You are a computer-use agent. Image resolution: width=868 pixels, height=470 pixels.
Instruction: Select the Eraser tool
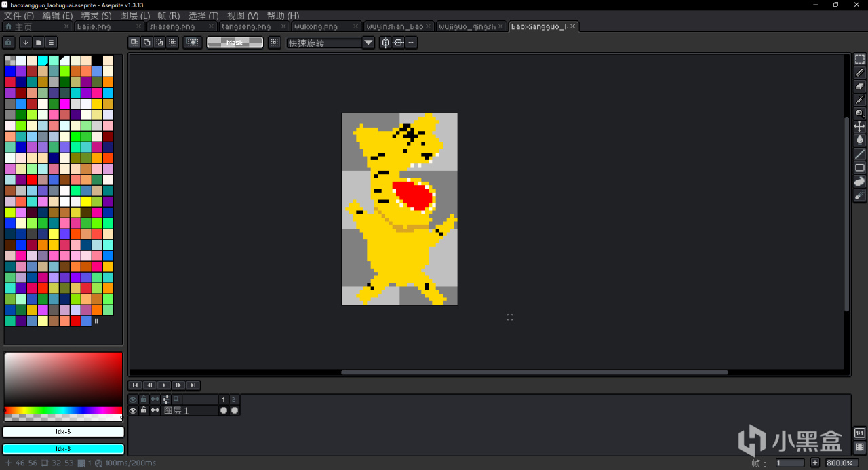point(859,86)
